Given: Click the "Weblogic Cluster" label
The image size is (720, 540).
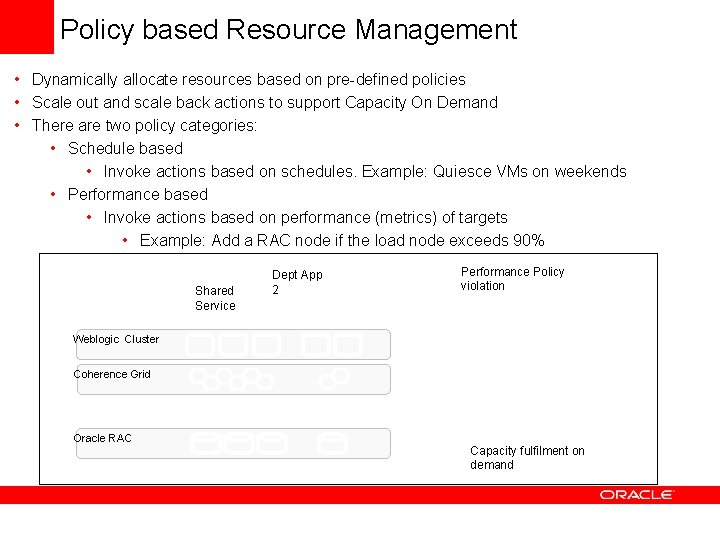Looking at the screenshot, I should click(x=116, y=339).
